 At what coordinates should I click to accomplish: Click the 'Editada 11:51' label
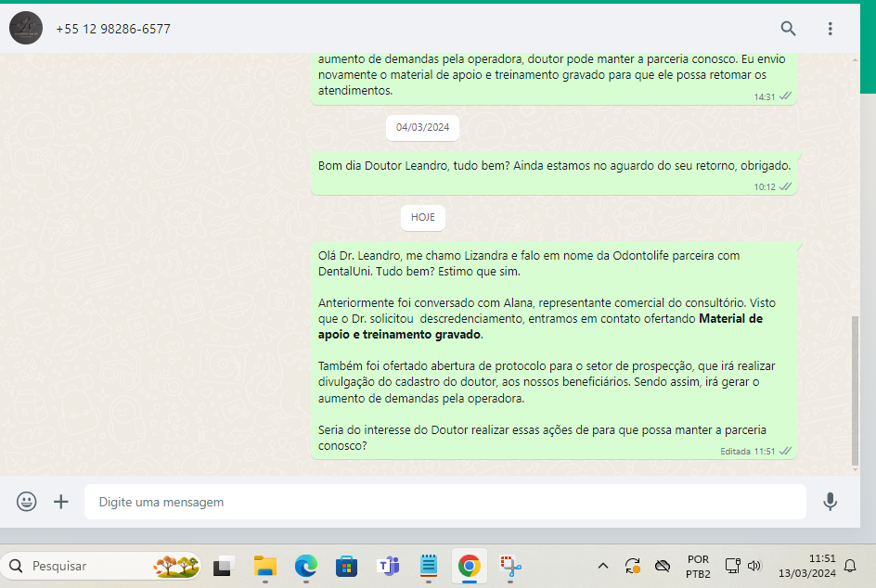747,451
